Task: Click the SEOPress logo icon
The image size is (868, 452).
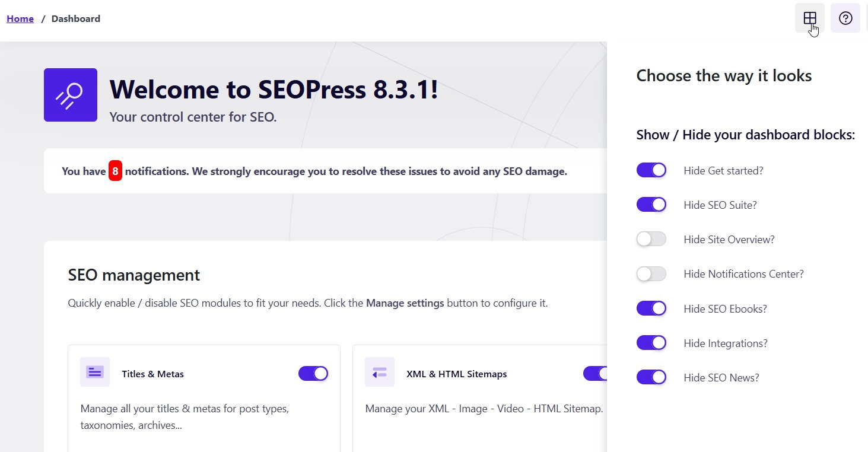Action: pyautogui.click(x=71, y=95)
